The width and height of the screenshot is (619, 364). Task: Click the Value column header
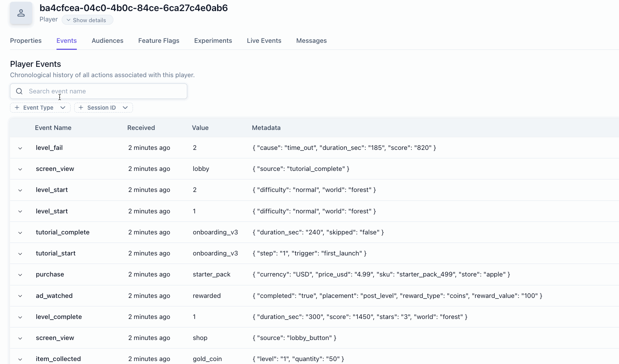pyautogui.click(x=200, y=128)
